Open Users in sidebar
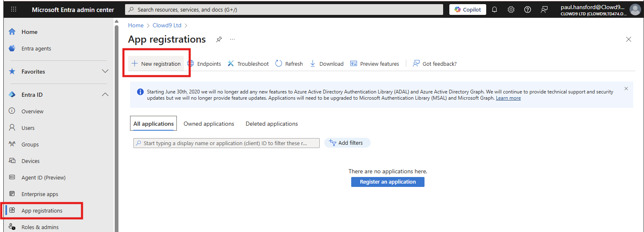 28,128
